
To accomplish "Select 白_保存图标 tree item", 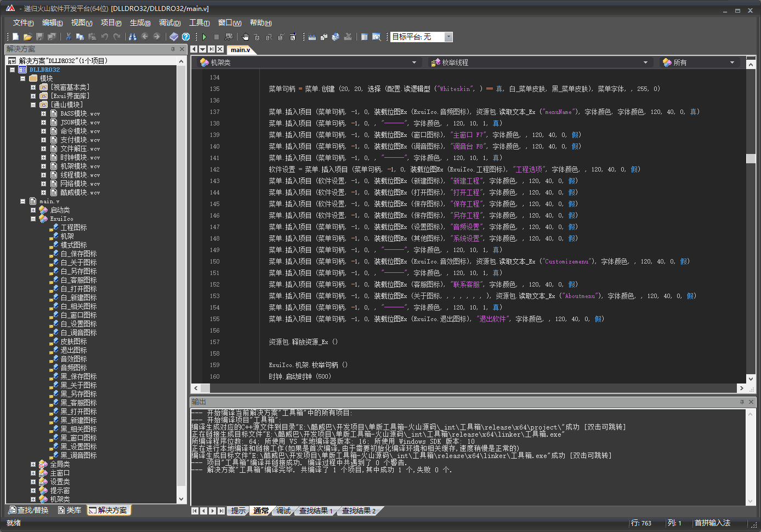I will (78, 254).
